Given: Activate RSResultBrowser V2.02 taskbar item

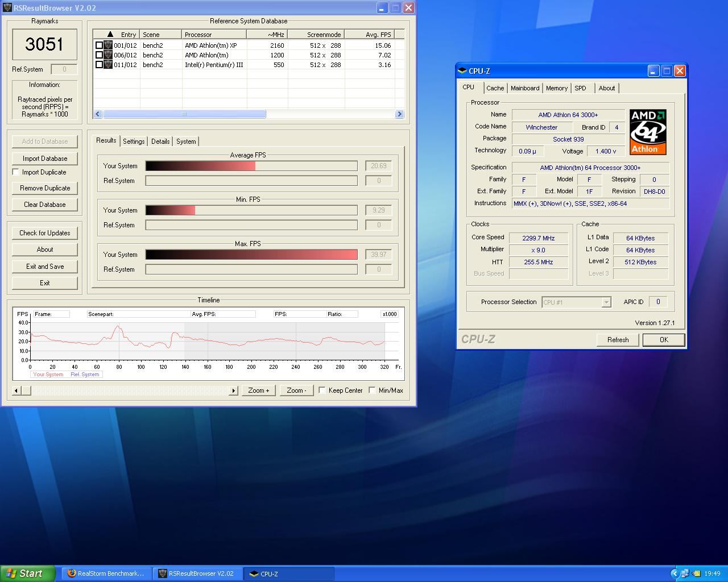Looking at the screenshot, I should tap(198, 573).
